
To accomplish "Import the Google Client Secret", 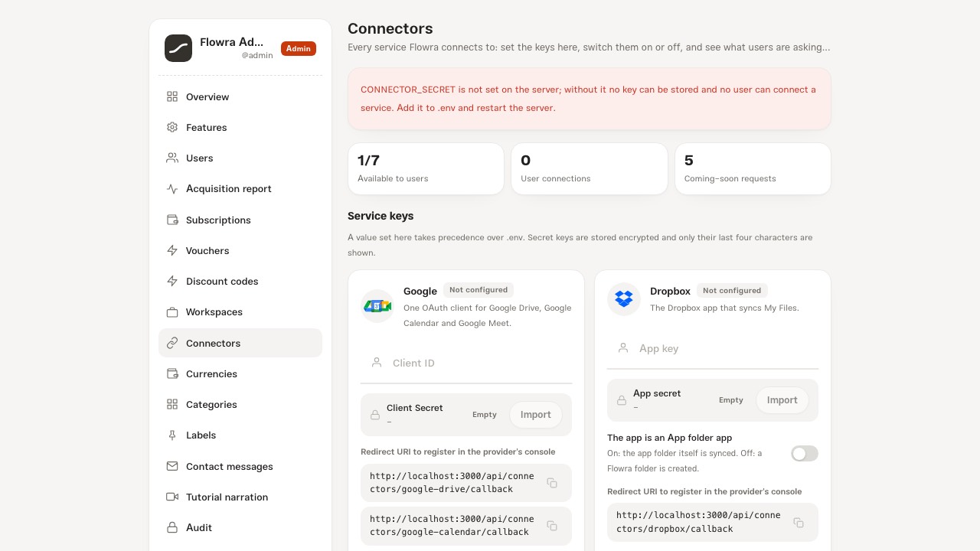I will coord(536,415).
